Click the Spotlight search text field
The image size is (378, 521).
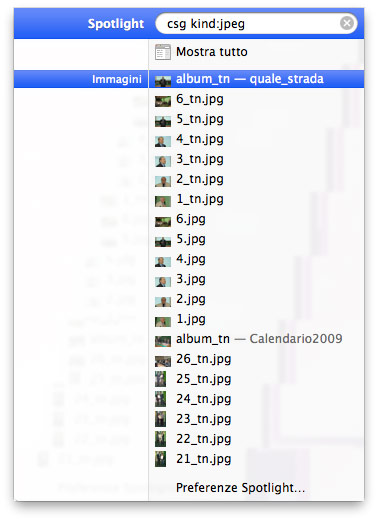click(x=256, y=24)
